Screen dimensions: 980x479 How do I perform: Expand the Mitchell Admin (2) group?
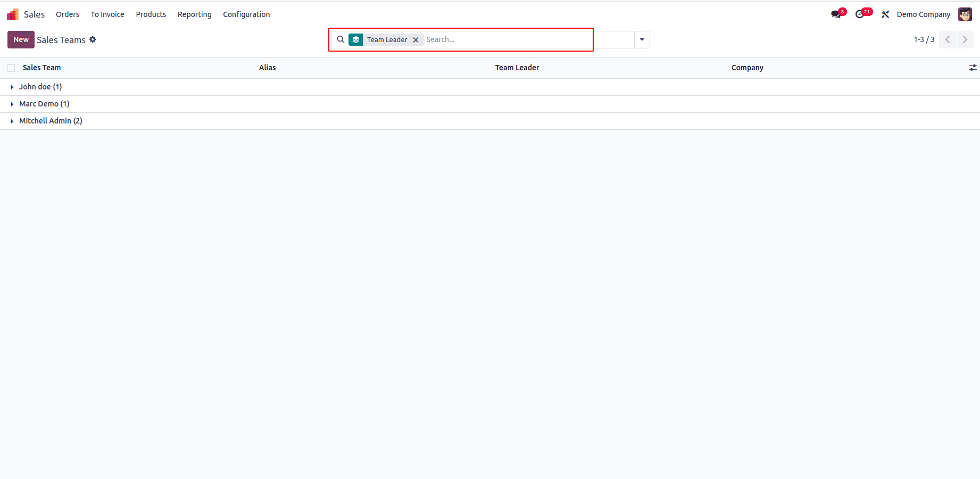pos(51,121)
